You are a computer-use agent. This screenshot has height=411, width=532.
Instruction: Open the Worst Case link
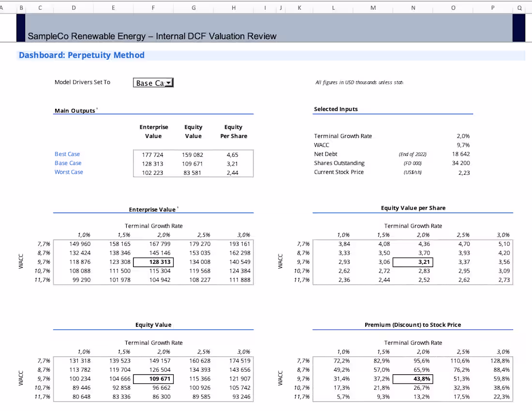coord(69,172)
